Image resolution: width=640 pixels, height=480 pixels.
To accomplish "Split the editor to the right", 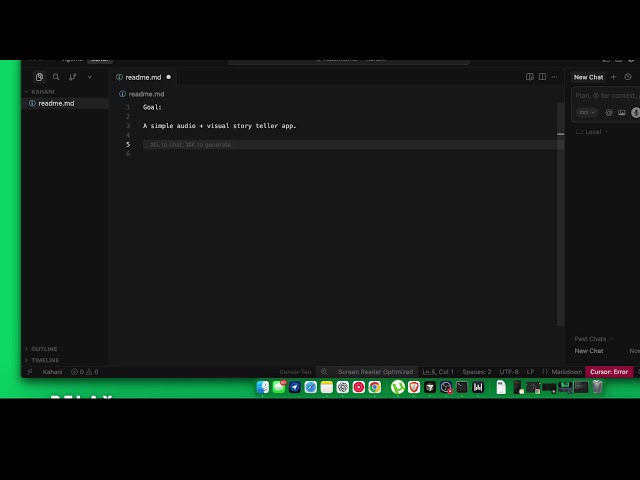I will tap(542, 77).
